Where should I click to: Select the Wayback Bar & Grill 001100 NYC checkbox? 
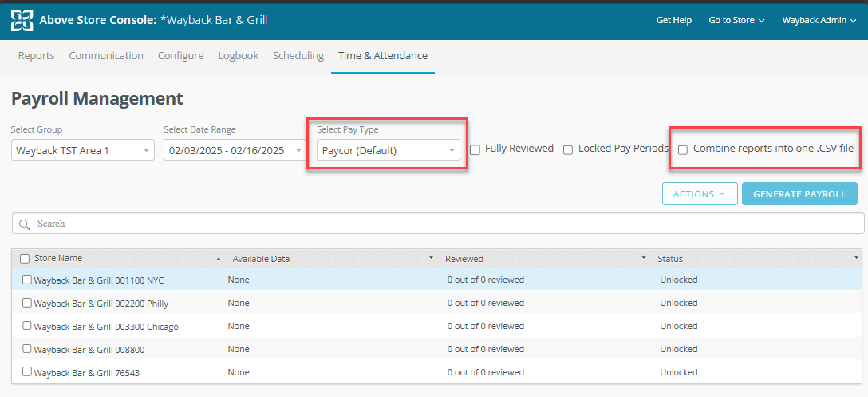(x=26, y=280)
